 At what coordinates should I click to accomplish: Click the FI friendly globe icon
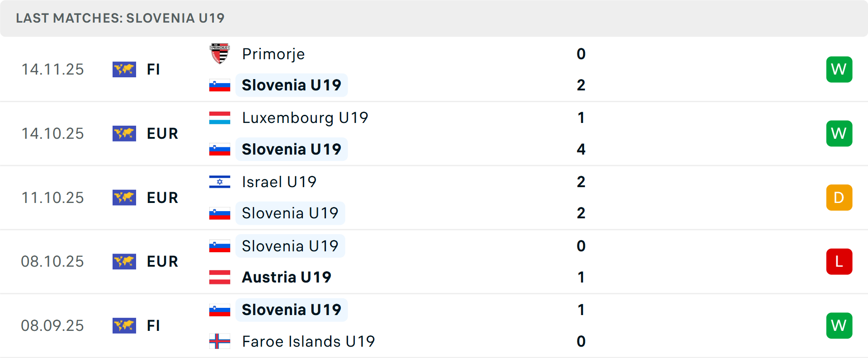[x=124, y=69]
